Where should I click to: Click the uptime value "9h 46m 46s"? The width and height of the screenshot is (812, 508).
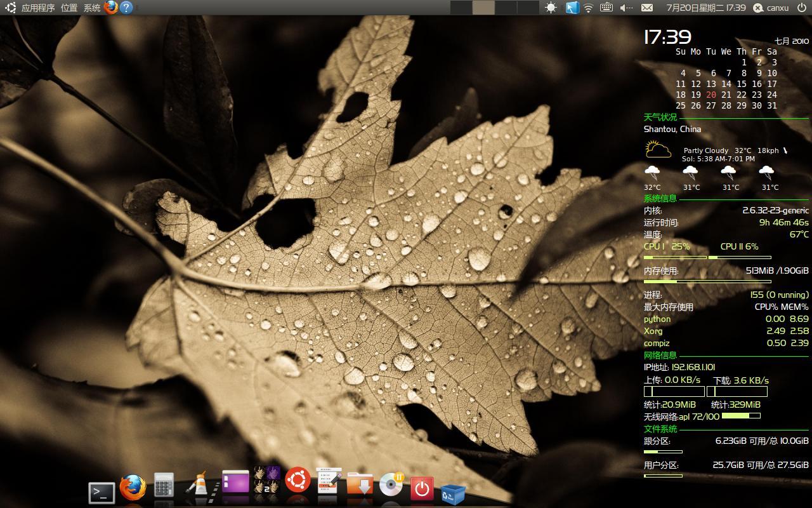tap(784, 222)
